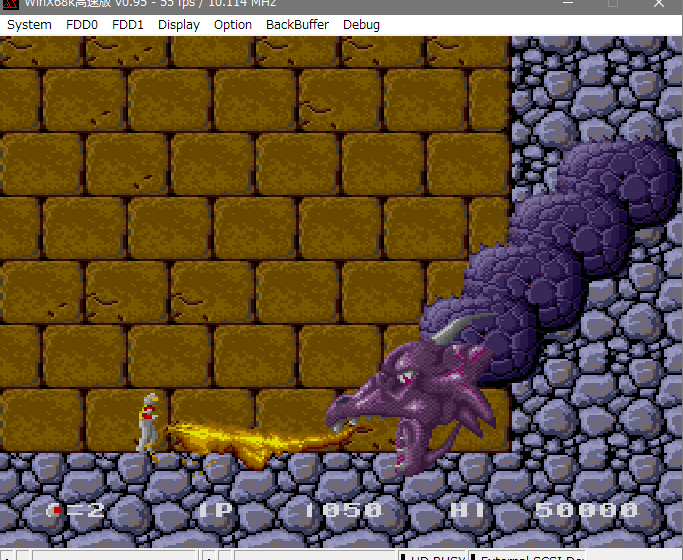Open the Debug menu
The width and height of the screenshot is (683, 560).
click(x=361, y=24)
